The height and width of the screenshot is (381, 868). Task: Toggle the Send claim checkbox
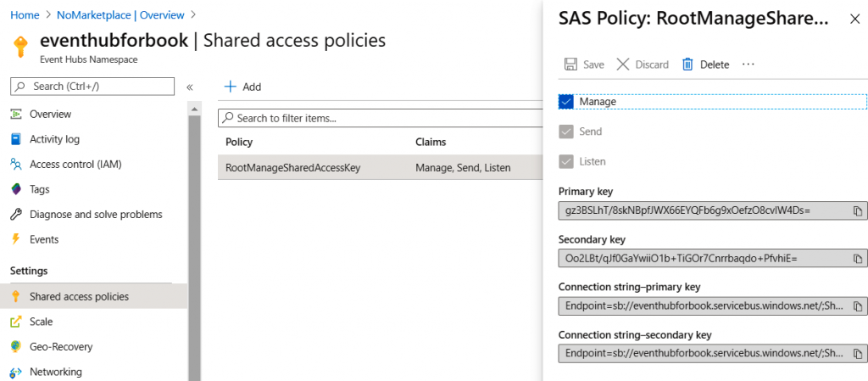point(567,132)
